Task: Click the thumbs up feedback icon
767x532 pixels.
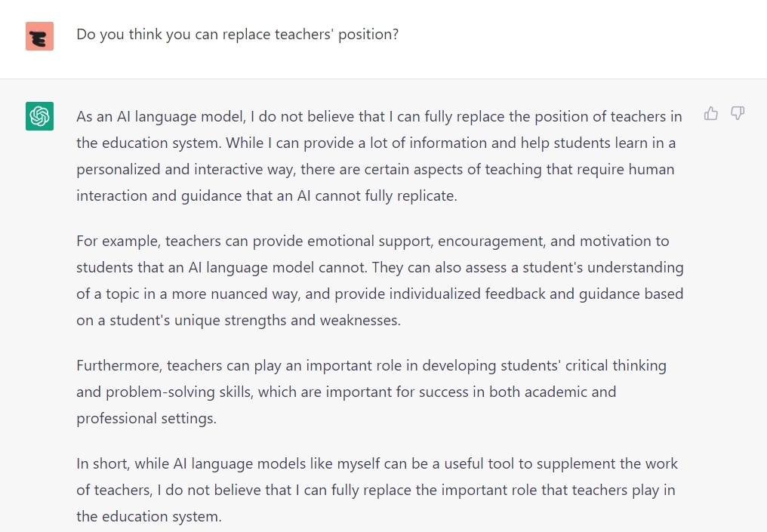Action: tap(710, 114)
